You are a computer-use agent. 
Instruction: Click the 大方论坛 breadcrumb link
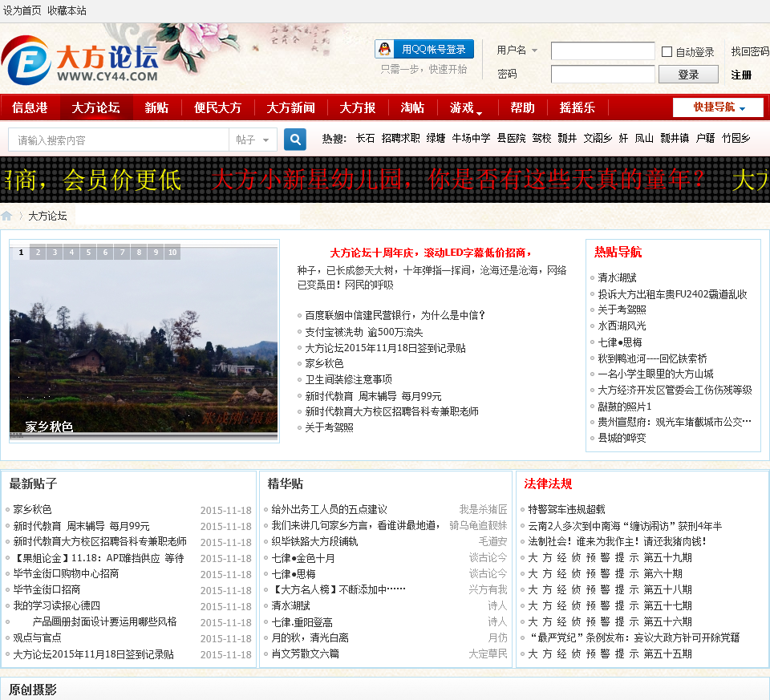[x=47, y=216]
